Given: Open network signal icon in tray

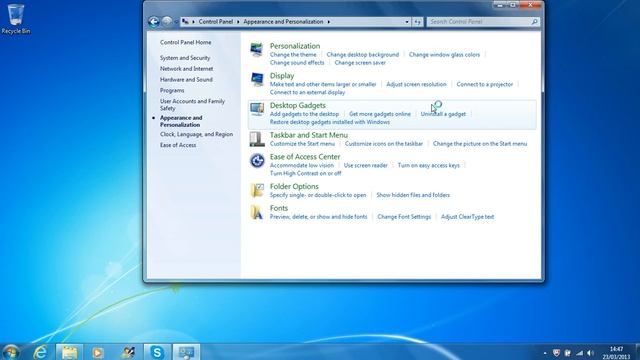Looking at the screenshot, I should point(579,353).
